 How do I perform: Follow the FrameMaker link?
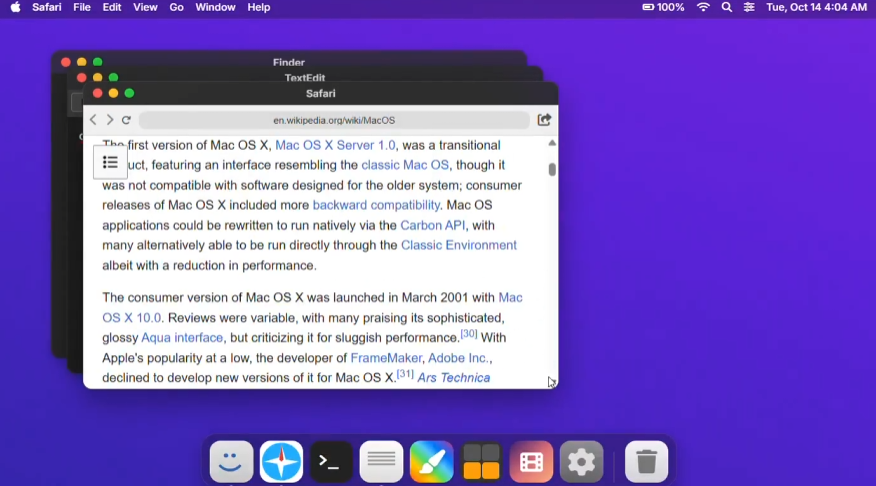(x=386, y=358)
